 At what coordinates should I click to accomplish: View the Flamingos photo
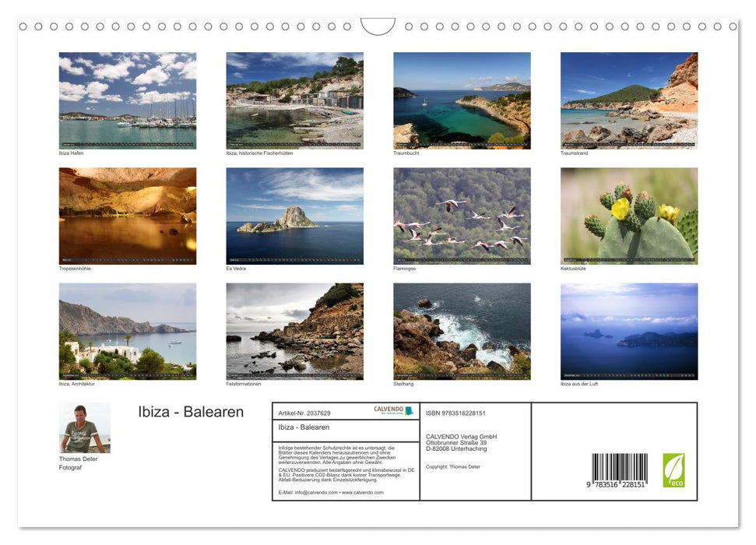[x=462, y=216]
